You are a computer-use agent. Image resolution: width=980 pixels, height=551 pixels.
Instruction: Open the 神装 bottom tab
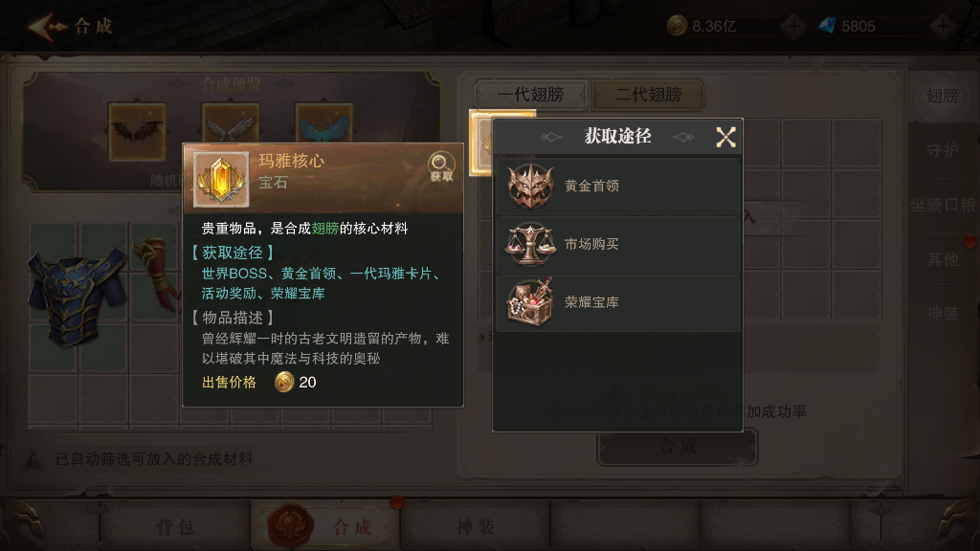pyautogui.click(x=475, y=527)
